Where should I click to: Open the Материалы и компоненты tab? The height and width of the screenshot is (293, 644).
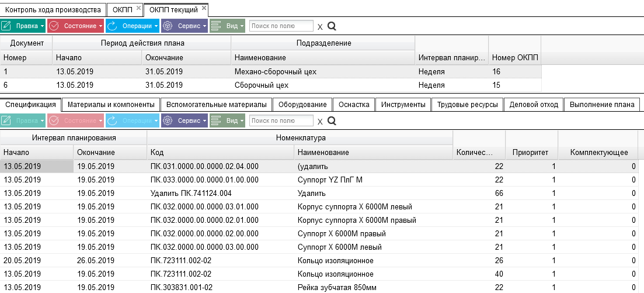click(x=111, y=105)
